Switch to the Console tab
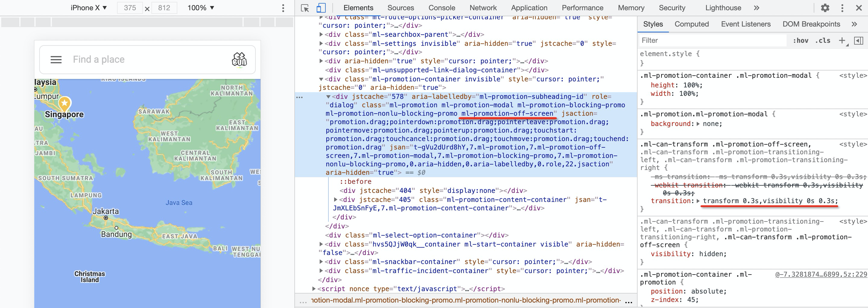Viewport: 868px width, 308px height. [442, 8]
